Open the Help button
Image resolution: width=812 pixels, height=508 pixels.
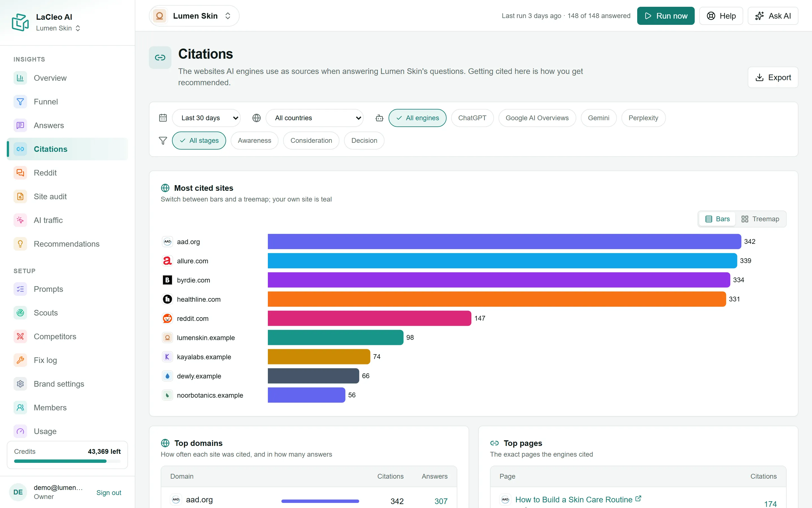tap(721, 16)
